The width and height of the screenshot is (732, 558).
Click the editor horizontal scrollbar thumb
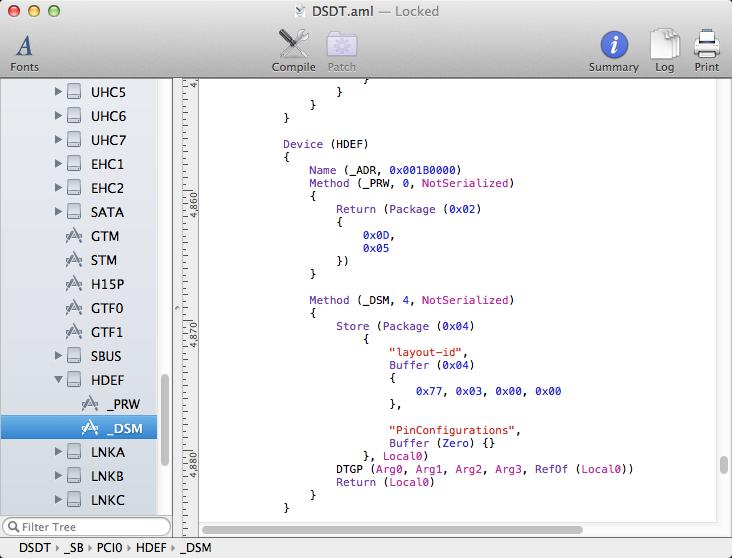(x=392, y=530)
